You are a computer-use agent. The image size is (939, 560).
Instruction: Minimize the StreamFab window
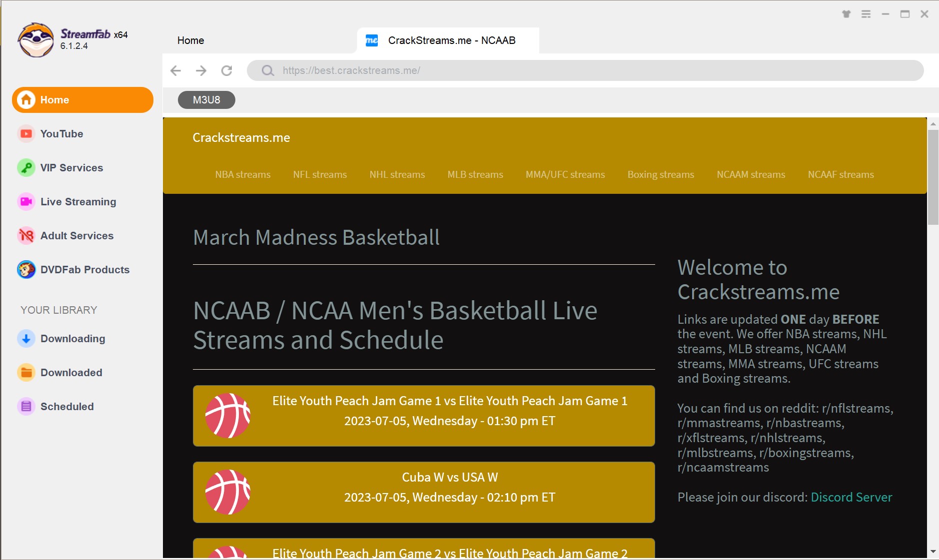[886, 14]
